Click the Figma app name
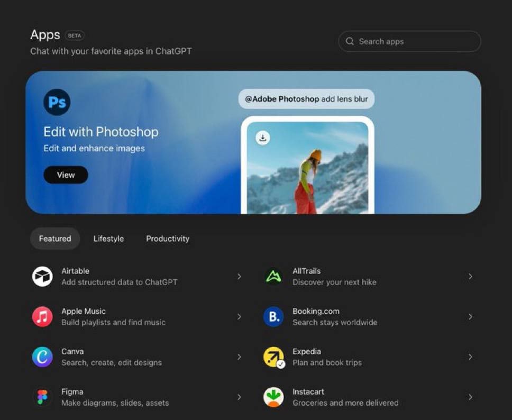The image size is (512, 420). (x=72, y=391)
